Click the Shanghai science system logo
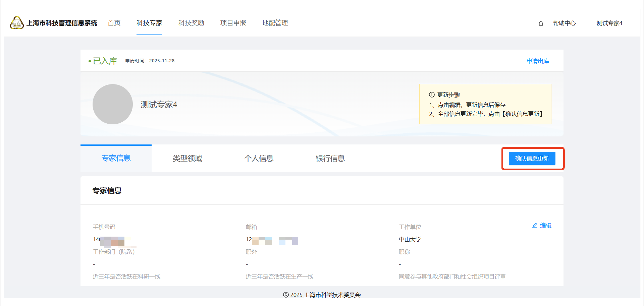644x306 pixels. tap(17, 23)
